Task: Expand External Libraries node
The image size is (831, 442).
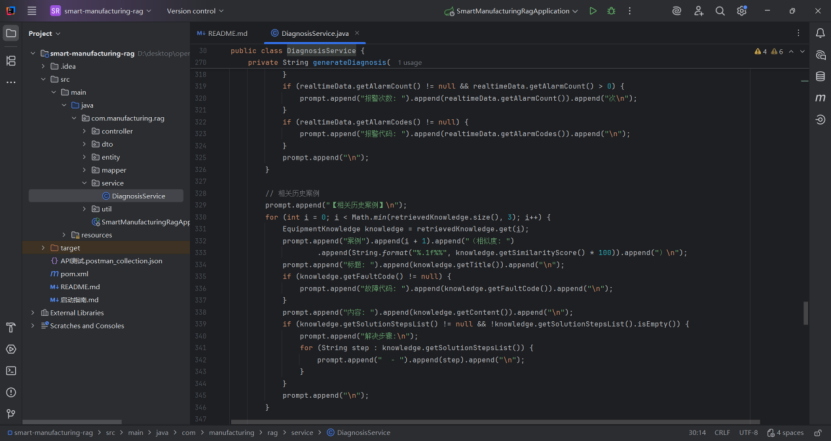Action: coord(33,313)
